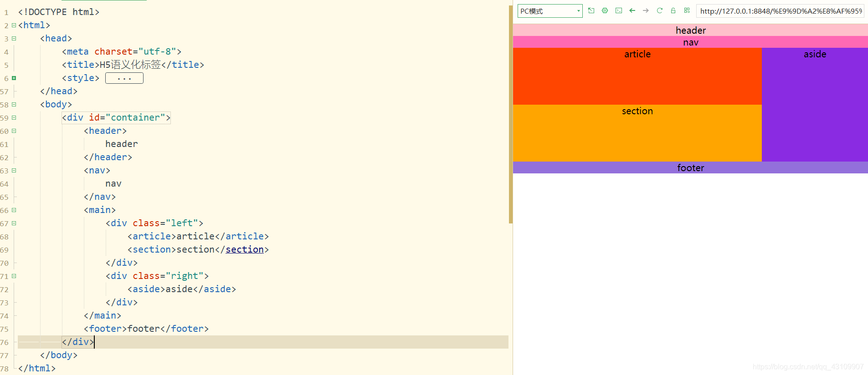
Task: Collapse the main block on line 66
Action: tap(14, 210)
